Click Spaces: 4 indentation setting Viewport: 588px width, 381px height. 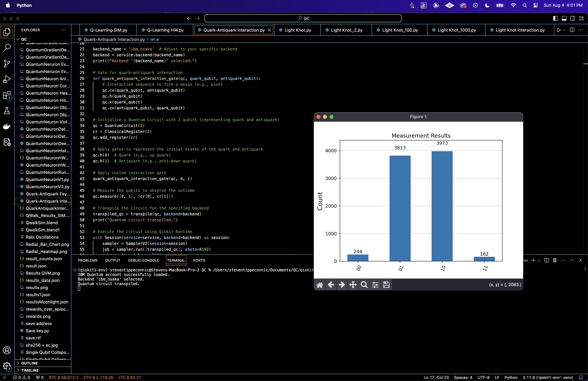[x=463, y=377]
